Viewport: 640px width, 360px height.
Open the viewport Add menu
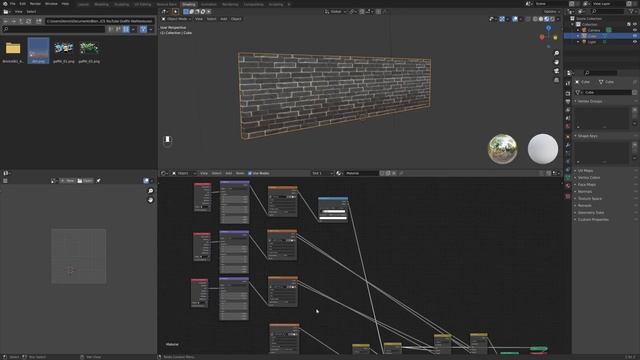[x=224, y=19]
